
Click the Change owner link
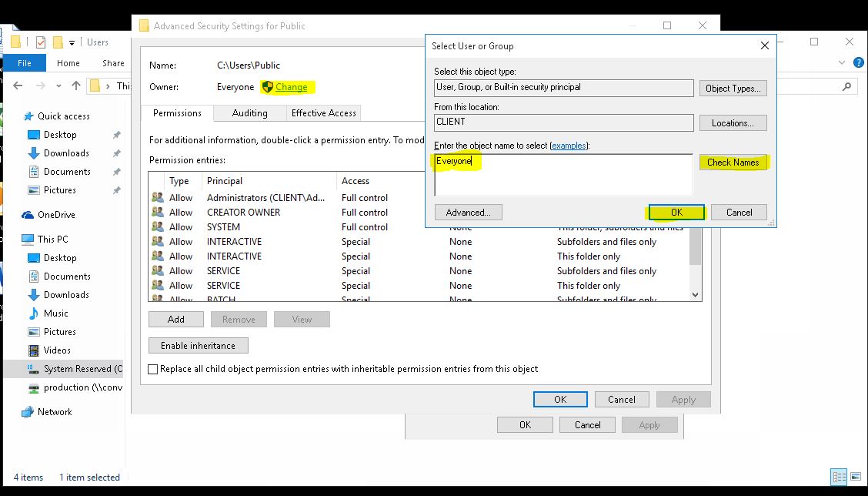point(291,87)
